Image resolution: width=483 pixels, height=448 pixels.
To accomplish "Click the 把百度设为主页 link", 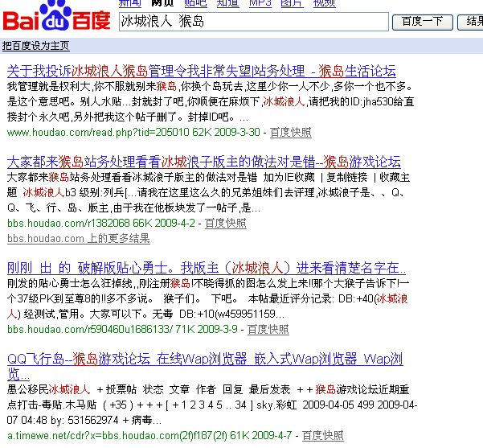I will [x=35, y=46].
